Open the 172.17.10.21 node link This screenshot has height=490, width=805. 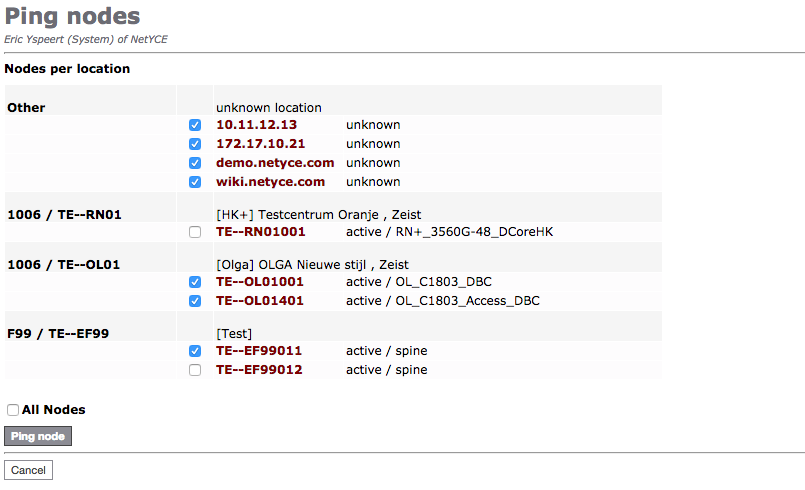click(260, 144)
